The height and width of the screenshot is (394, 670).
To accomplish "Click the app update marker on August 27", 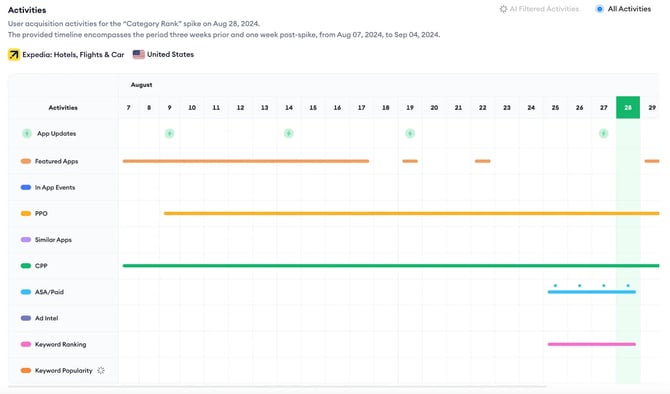I will tap(603, 133).
